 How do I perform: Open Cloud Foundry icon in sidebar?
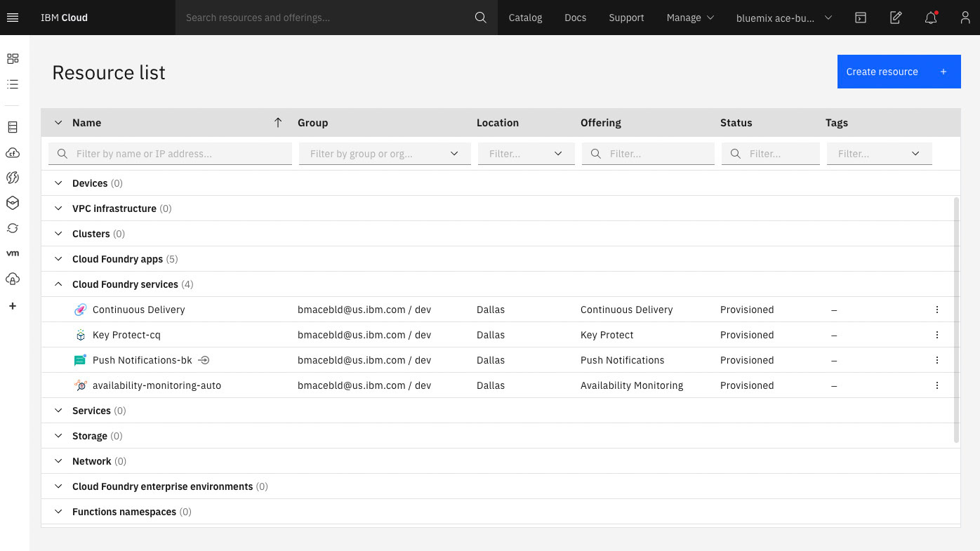[x=13, y=152]
